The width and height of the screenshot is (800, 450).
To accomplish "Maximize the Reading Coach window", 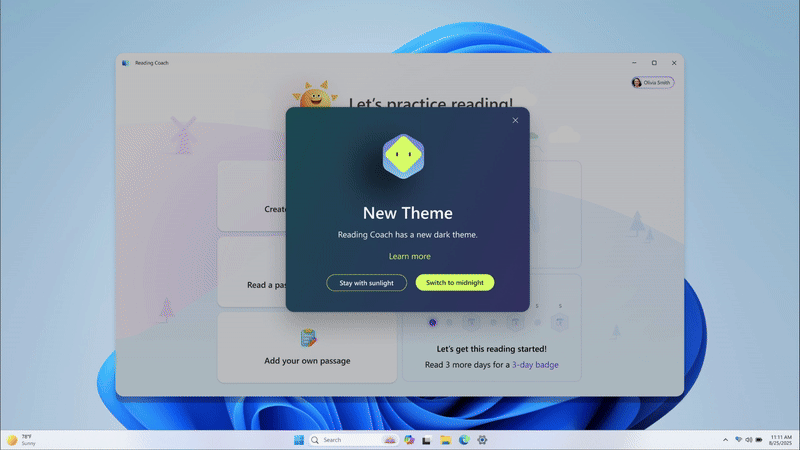I will [654, 63].
